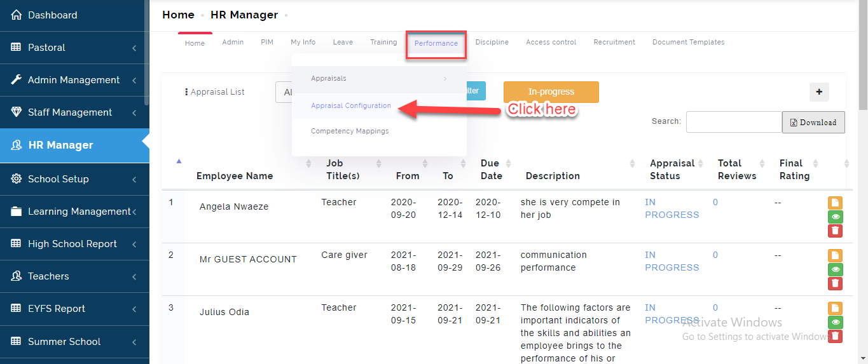Open the Training tab
This screenshot has height=364, width=868.
(383, 42)
